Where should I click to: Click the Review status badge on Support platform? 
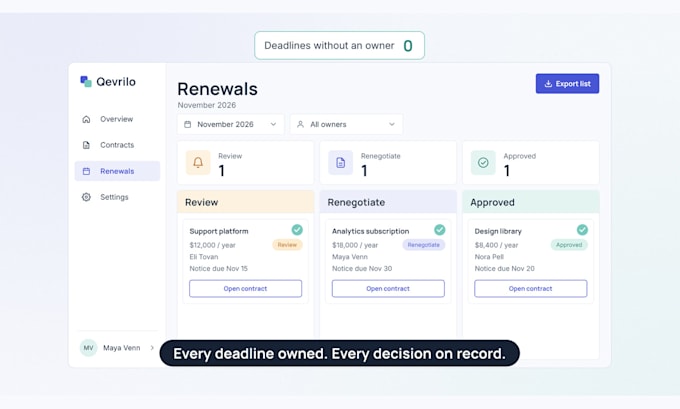(287, 245)
